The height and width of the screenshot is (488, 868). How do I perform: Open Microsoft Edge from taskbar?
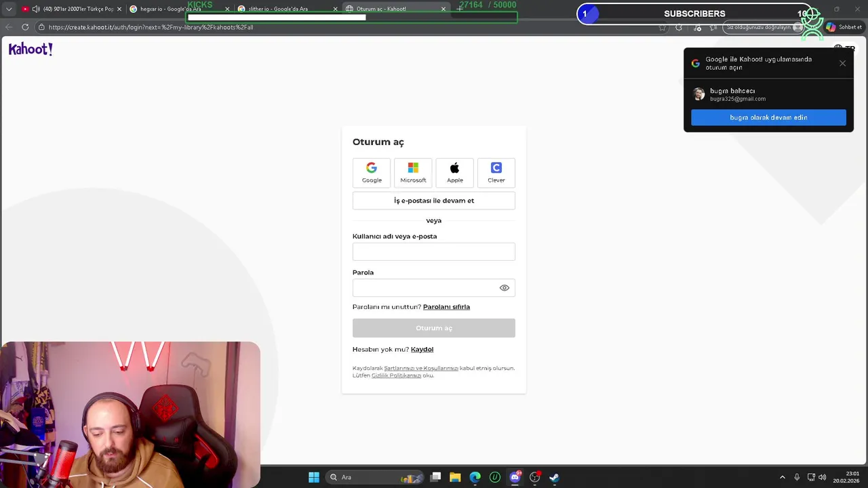[475, 477]
